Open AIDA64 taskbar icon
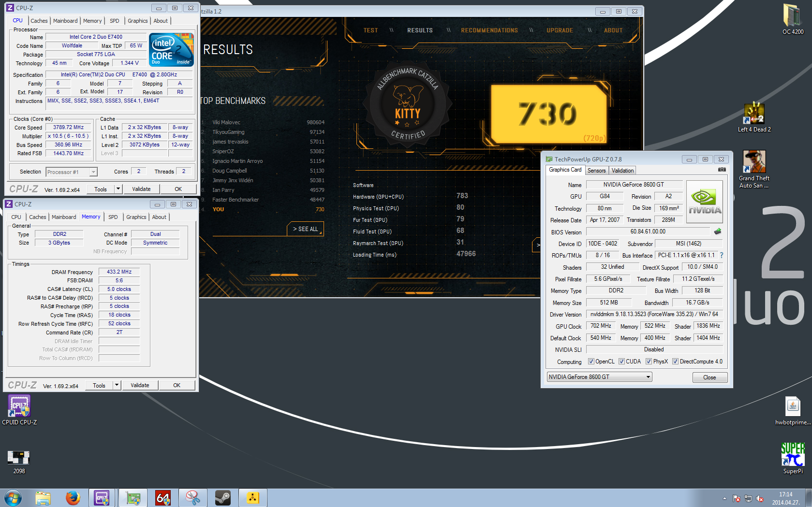 pyautogui.click(x=163, y=498)
